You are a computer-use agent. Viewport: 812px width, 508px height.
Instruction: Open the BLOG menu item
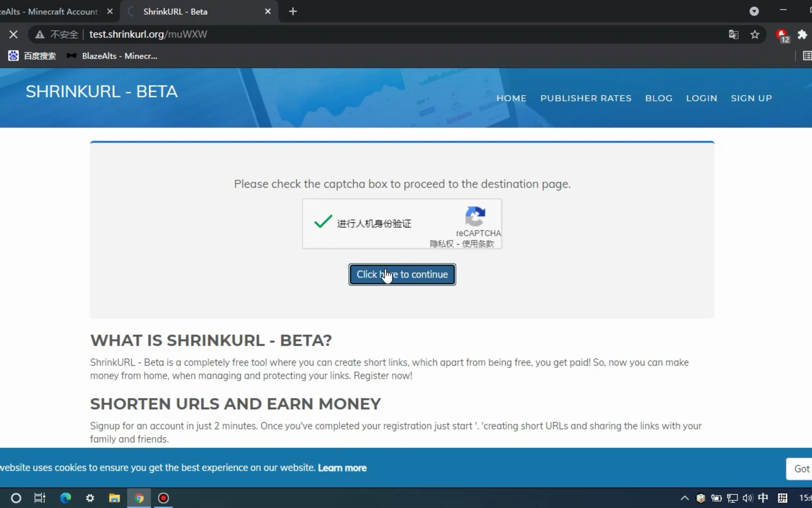[659, 98]
